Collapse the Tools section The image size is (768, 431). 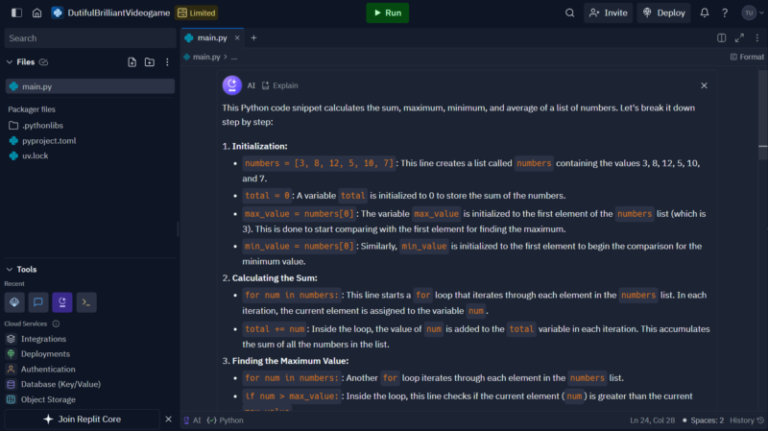tap(10, 269)
